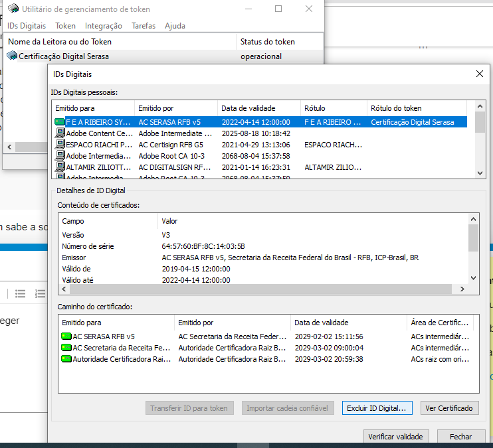Select the ALTAMIR ZILIOTT certificate icon
Viewport: 493px width, 448px height.
[x=60, y=167]
